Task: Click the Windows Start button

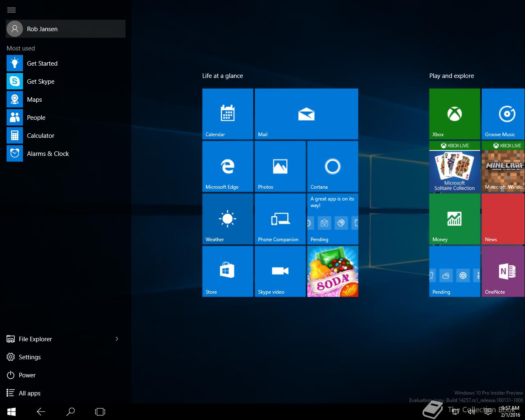Action: coord(11,411)
